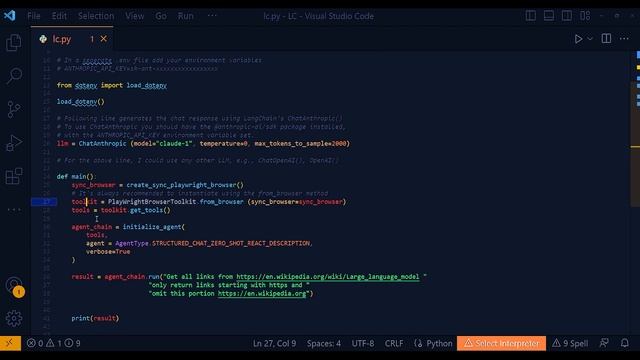Toggle the primary side bar layout icon
640x360 pixels.
coord(531,16)
